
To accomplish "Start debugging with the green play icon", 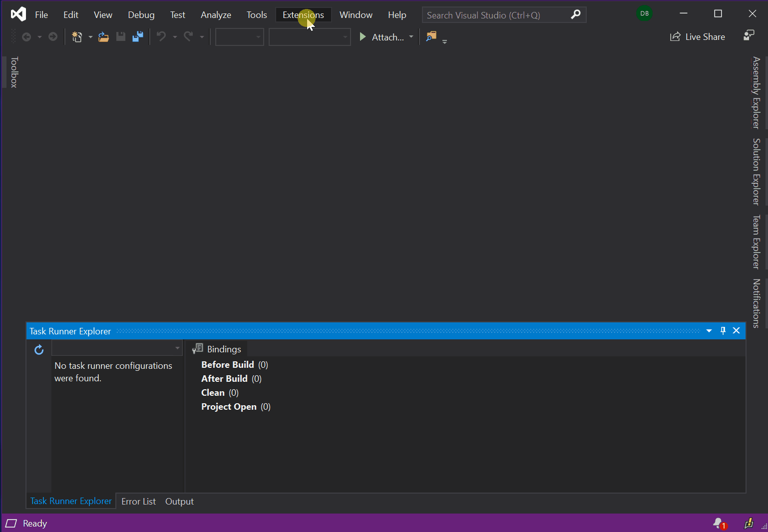I will 363,37.
